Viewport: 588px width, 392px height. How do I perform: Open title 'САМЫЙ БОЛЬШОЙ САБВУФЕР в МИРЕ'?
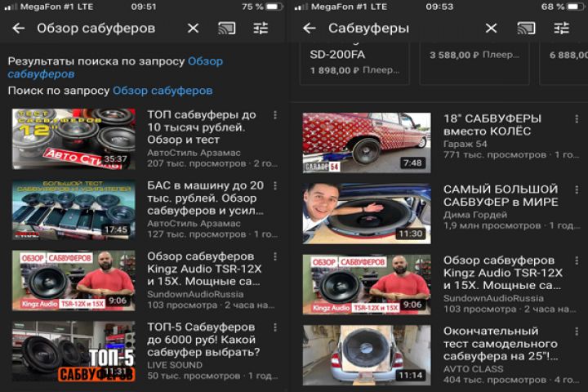coord(501,195)
